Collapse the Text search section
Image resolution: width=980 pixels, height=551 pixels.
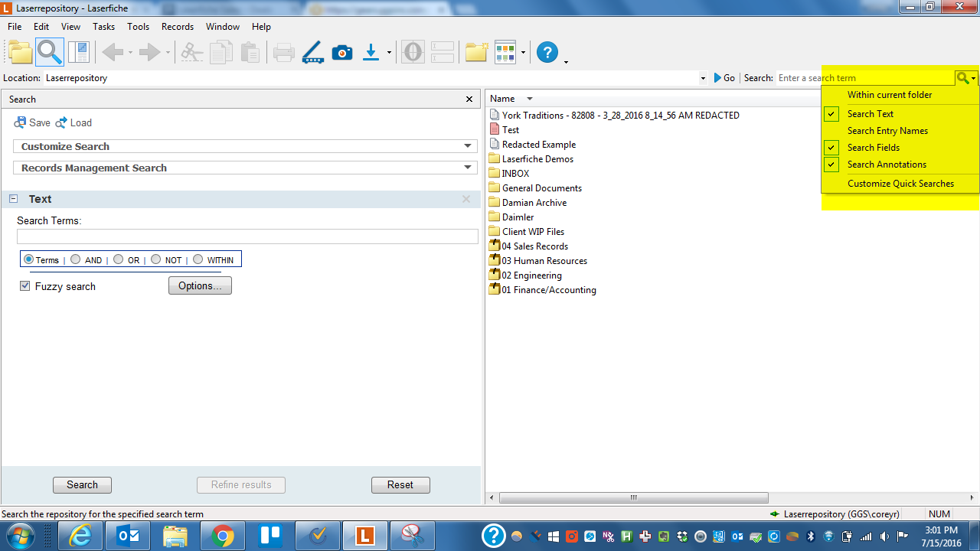[x=13, y=199]
